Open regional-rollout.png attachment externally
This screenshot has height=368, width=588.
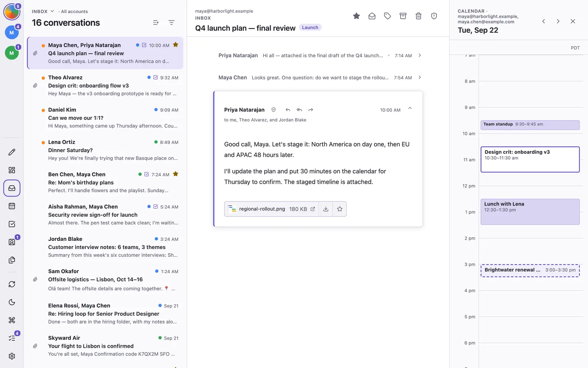313,209
